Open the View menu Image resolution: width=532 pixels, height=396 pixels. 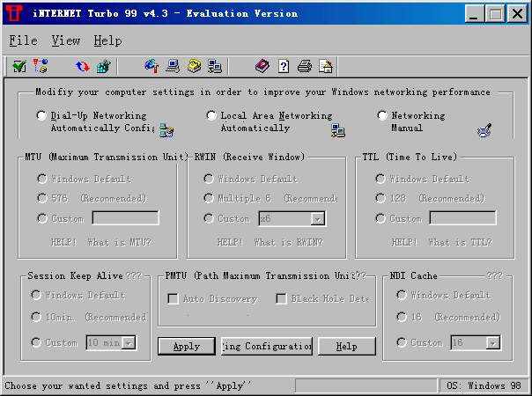point(66,40)
